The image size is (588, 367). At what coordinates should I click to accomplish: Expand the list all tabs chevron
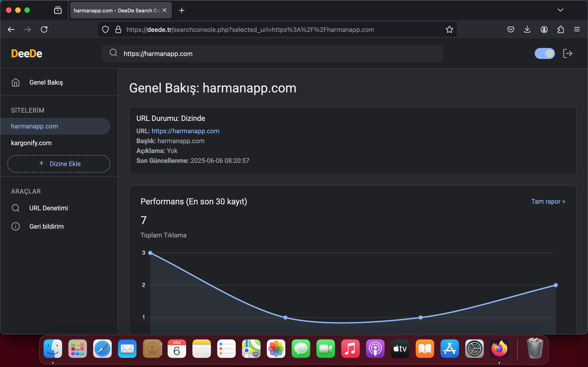coord(560,10)
